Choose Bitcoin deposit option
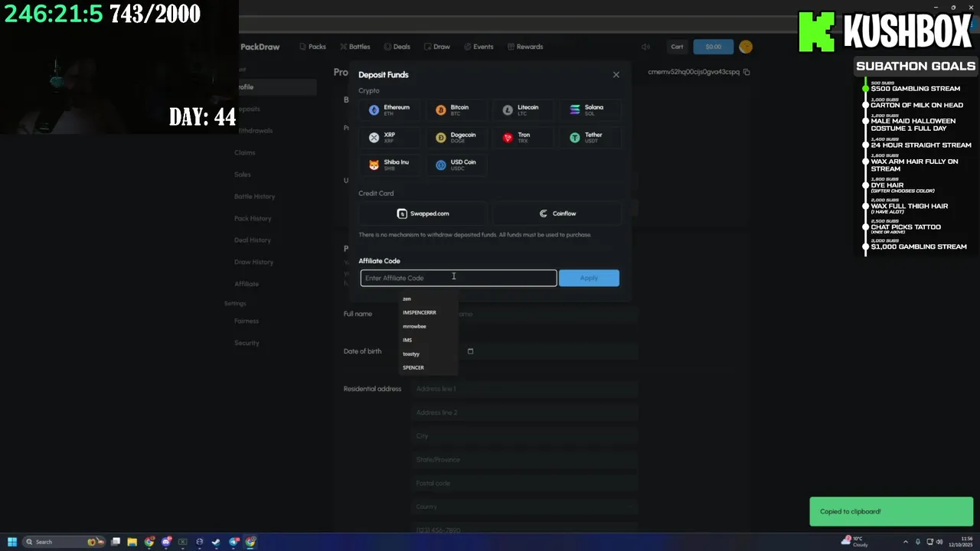This screenshot has height=551, width=980. (458, 110)
